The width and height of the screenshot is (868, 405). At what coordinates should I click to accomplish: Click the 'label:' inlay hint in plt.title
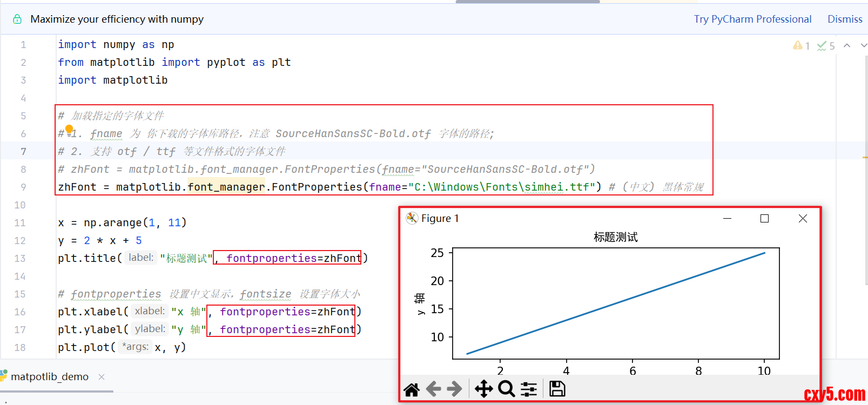(x=141, y=258)
